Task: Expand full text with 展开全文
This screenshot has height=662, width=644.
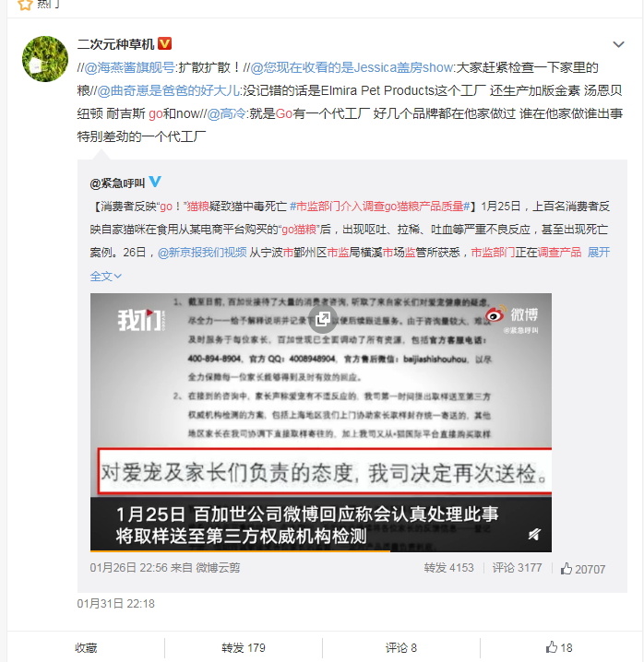Action: 599,253
